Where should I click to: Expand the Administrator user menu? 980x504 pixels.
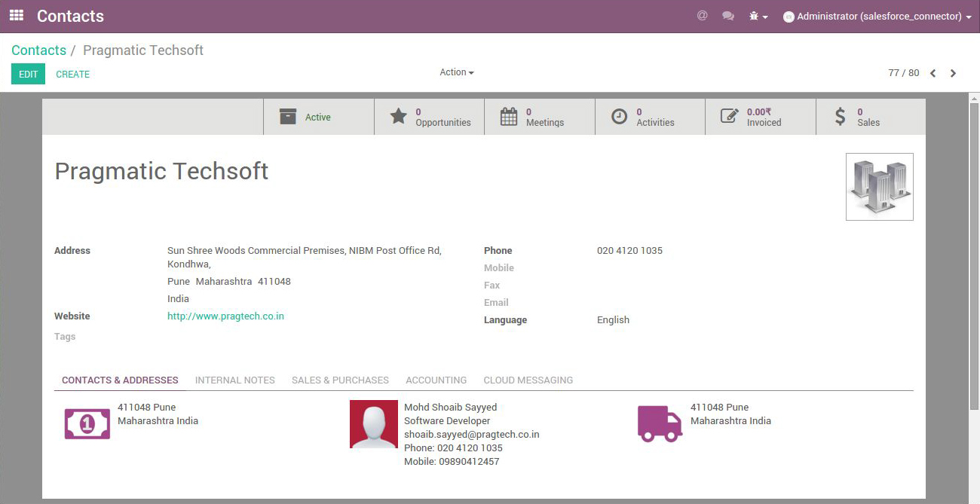pyautogui.click(x=877, y=16)
